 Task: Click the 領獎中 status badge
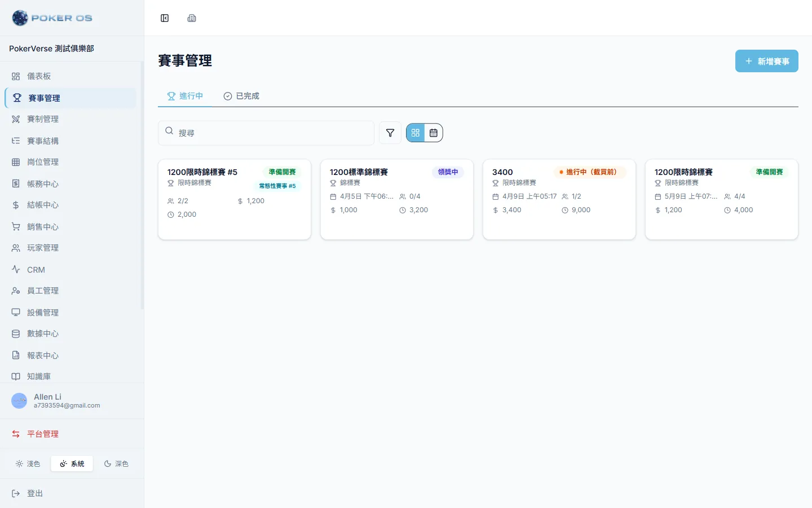[448, 172]
